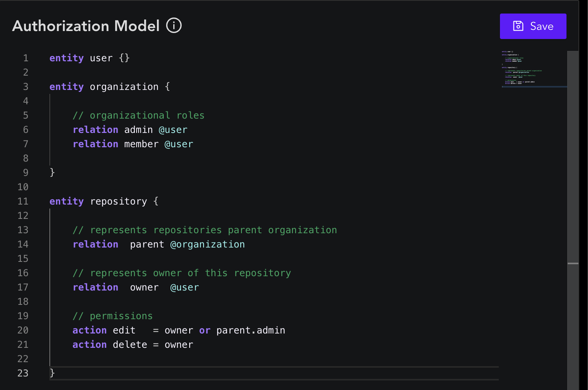Click the info icon beside Authorization Model
The width and height of the screenshot is (588, 390).
[x=174, y=26]
